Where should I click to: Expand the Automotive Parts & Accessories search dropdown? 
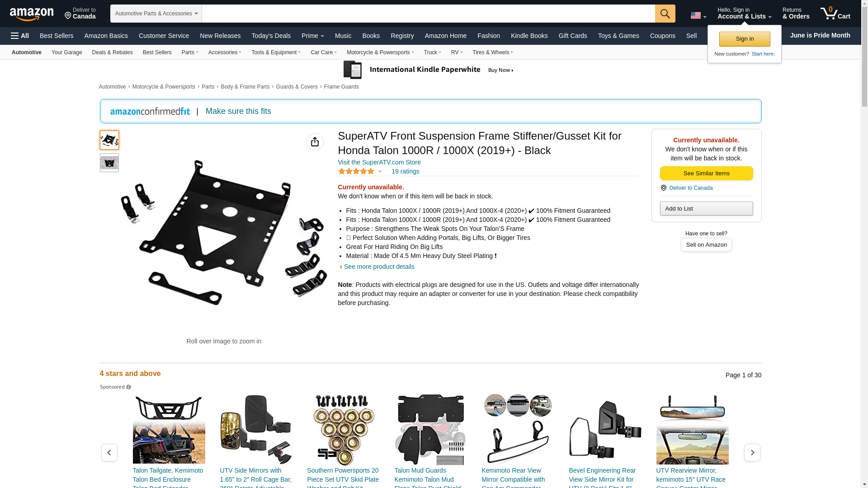pos(156,14)
